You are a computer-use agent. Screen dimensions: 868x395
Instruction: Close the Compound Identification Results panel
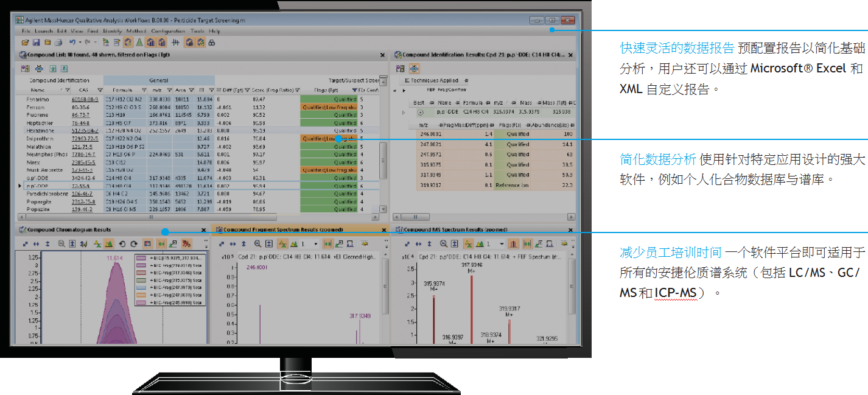click(x=570, y=55)
